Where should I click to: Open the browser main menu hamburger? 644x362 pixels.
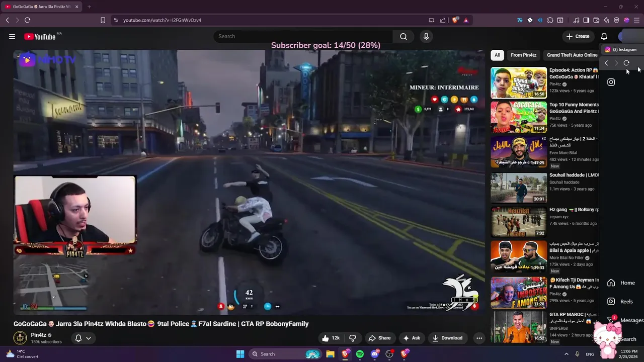coord(636,20)
